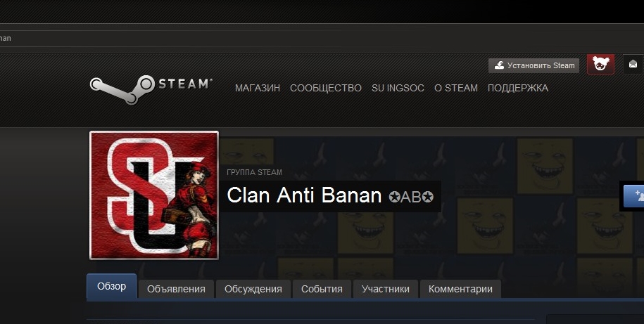Open the МАГАЗИН store menu
The image size is (644, 324).
pos(258,88)
